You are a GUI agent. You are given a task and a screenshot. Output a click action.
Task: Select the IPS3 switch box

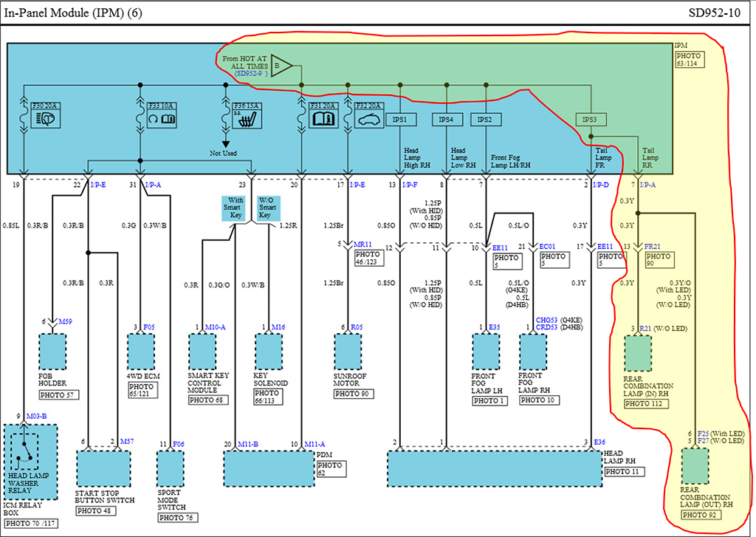(x=590, y=119)
